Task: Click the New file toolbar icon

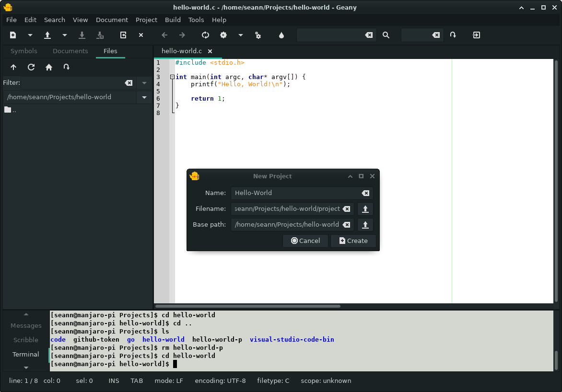Action: [x=13, y=35]
